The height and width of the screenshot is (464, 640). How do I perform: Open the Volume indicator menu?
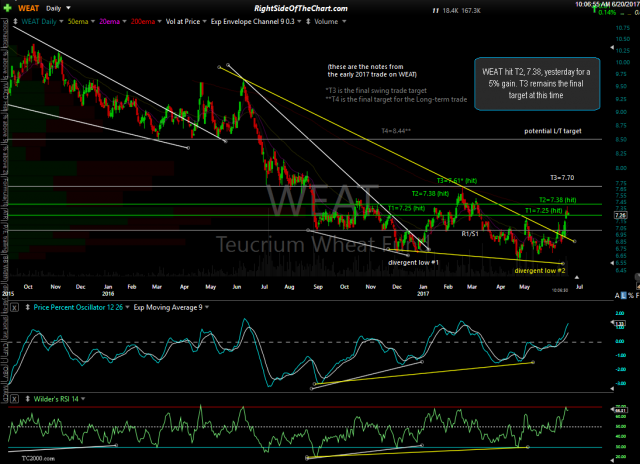point(326,22)
